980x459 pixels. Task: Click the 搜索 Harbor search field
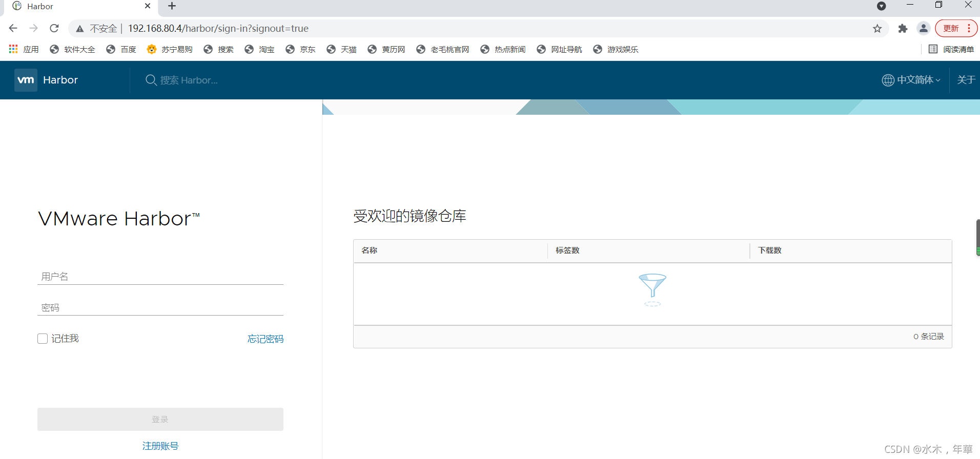point(189,80)
